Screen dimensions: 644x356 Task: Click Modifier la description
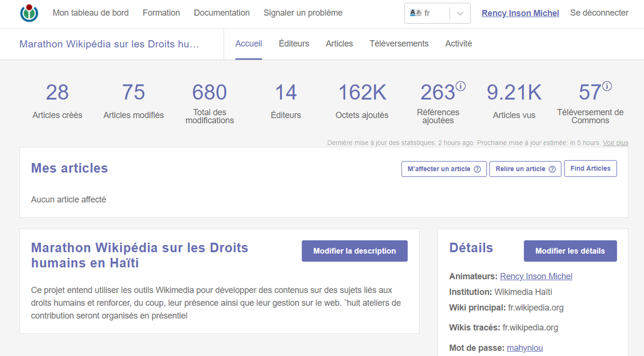(x=354, y=251)
